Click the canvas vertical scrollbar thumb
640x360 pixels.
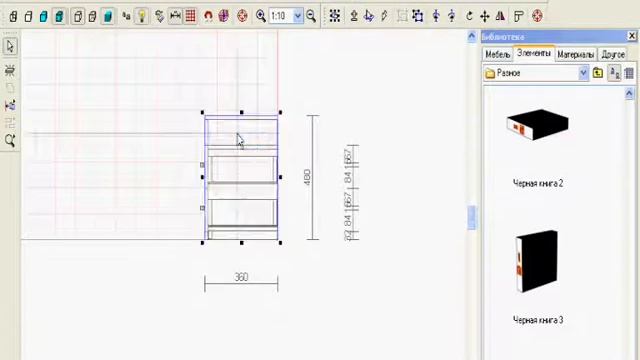coord(471,218)
